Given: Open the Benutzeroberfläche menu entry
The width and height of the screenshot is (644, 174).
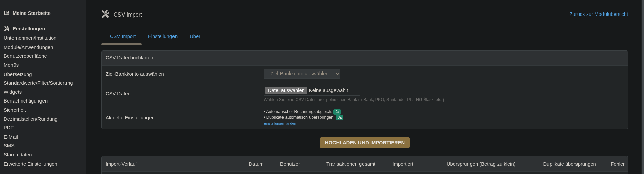Looking at the screenshot, I should [25, 56].
